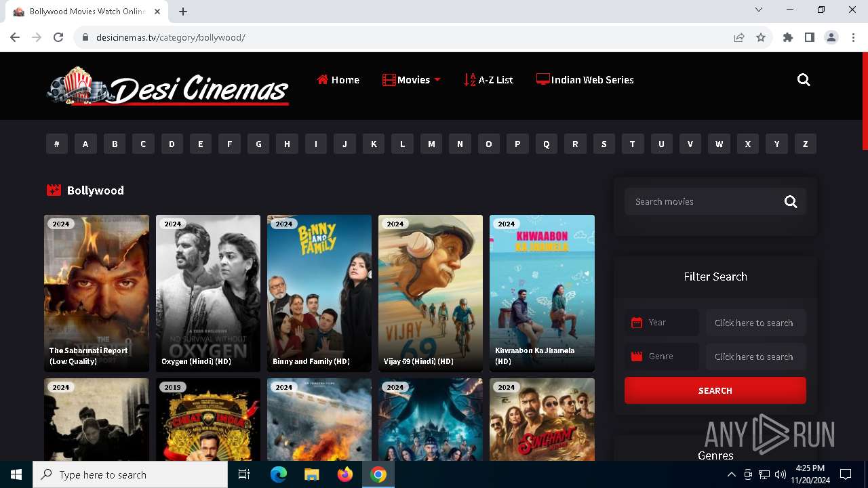
Task: Open The Sabarmati Report movie poster
Action: pos(96,293)
